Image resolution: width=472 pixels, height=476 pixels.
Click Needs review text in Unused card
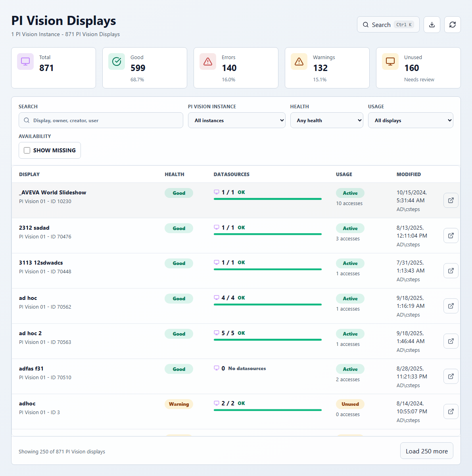click(419, 79)
